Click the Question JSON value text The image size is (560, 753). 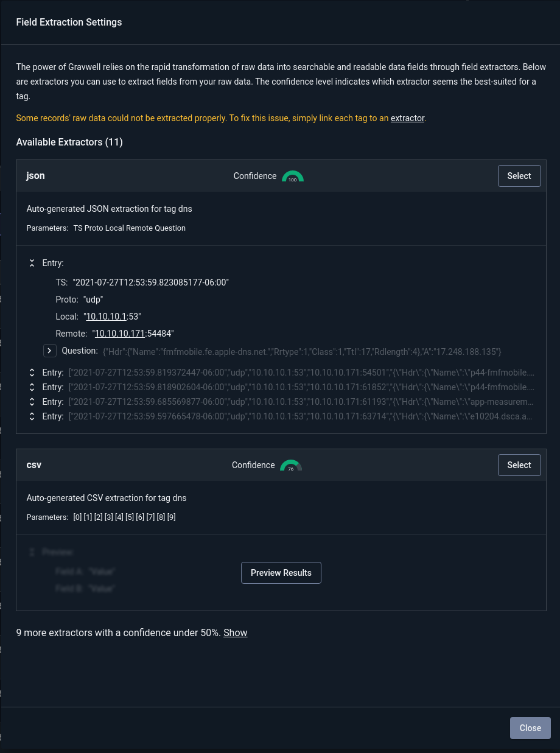302,352
